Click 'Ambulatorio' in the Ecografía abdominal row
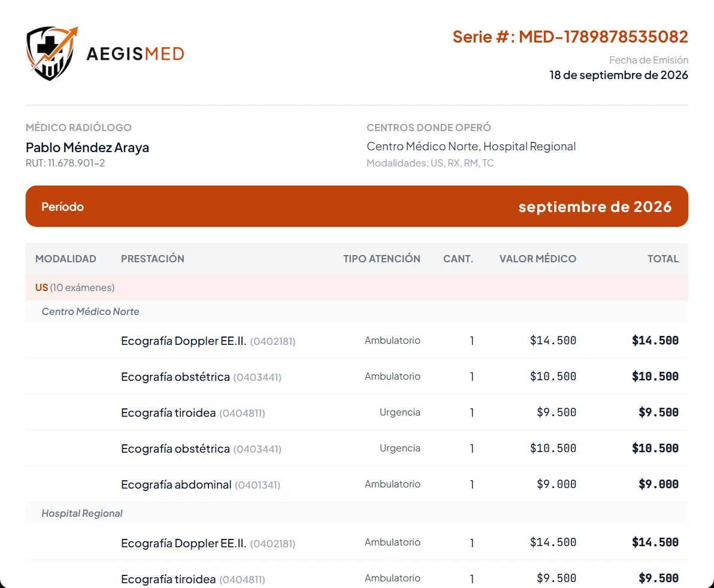714x588 pixels. pyautogui.click(x=392, y=484)
